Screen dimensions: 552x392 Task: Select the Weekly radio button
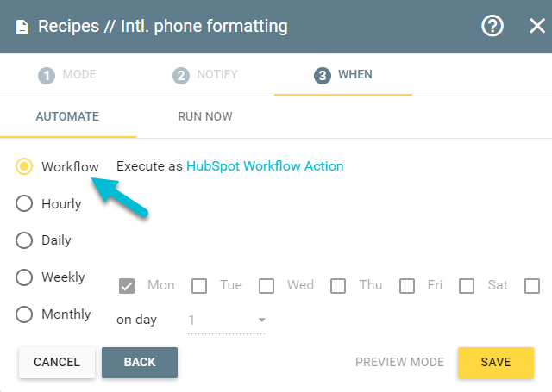pos(24,277)
